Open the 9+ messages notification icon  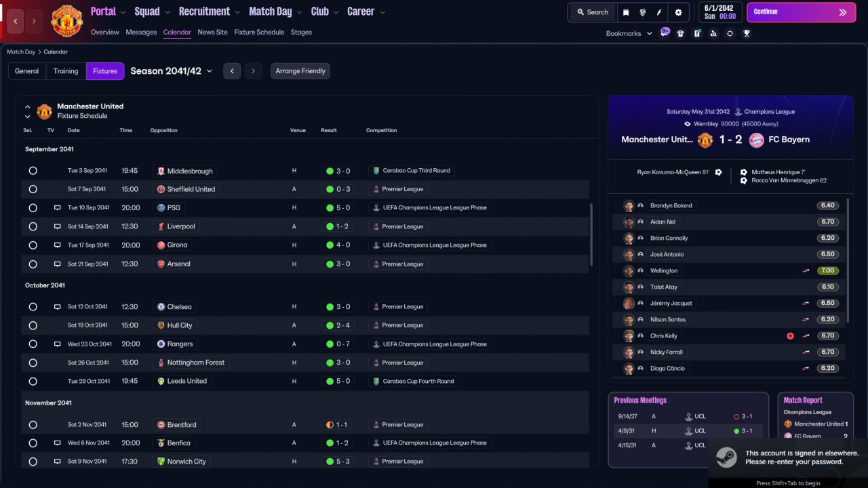(x=665, y=33)
